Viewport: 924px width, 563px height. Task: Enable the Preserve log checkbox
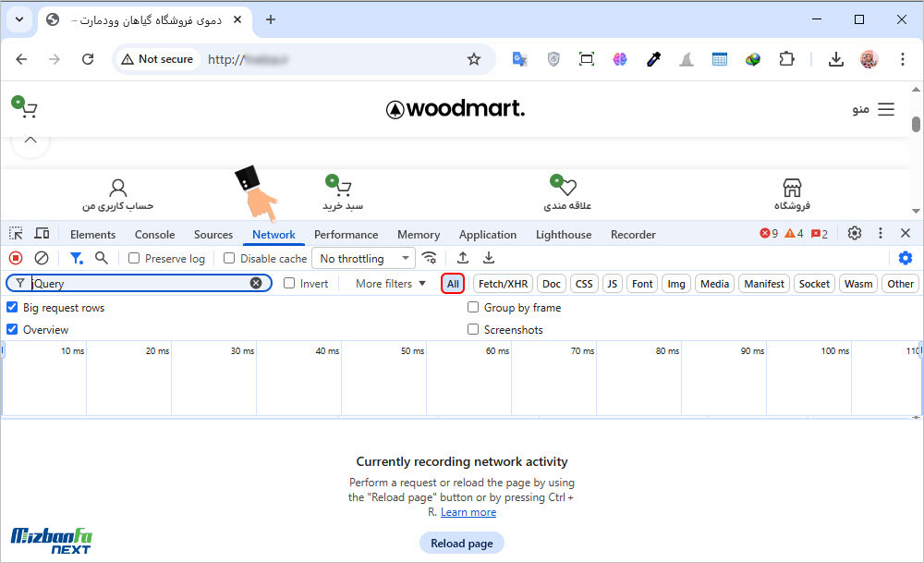pos(134,259)
